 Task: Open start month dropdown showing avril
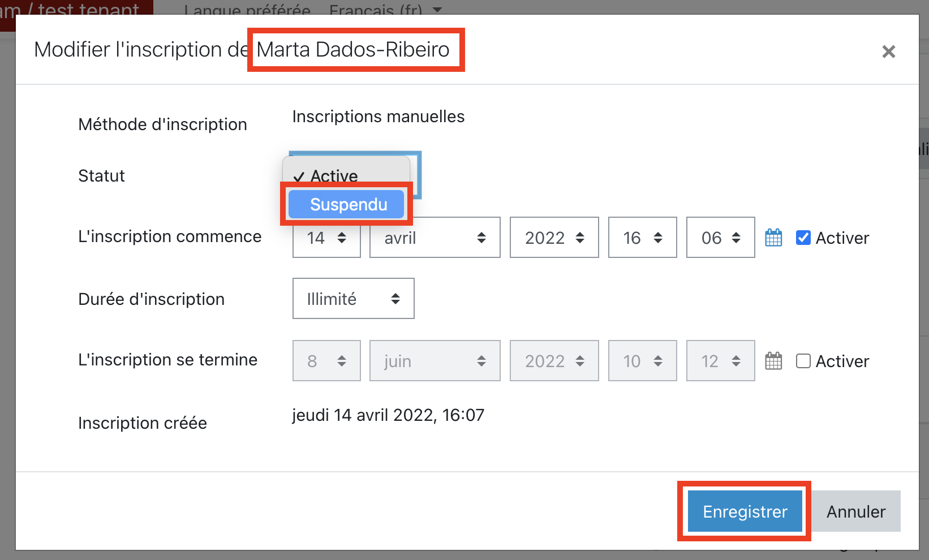(x=435, y=238)
